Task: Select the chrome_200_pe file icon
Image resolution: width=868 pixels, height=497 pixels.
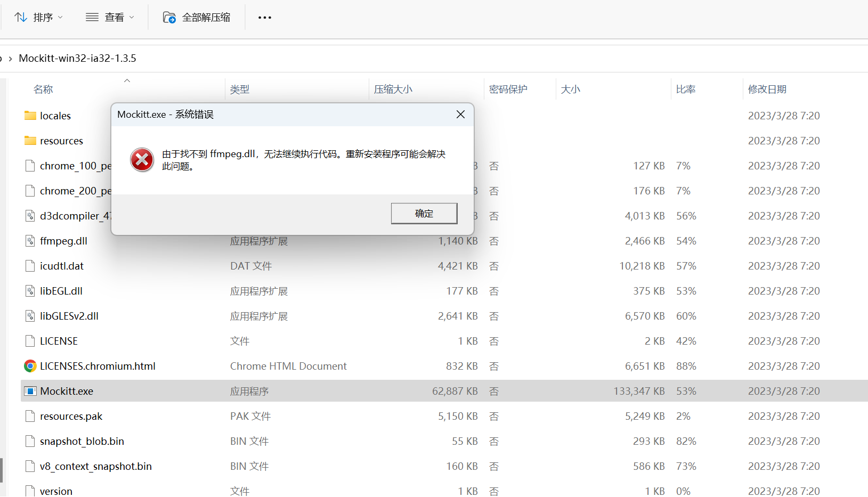Action: tap(30, 191)
